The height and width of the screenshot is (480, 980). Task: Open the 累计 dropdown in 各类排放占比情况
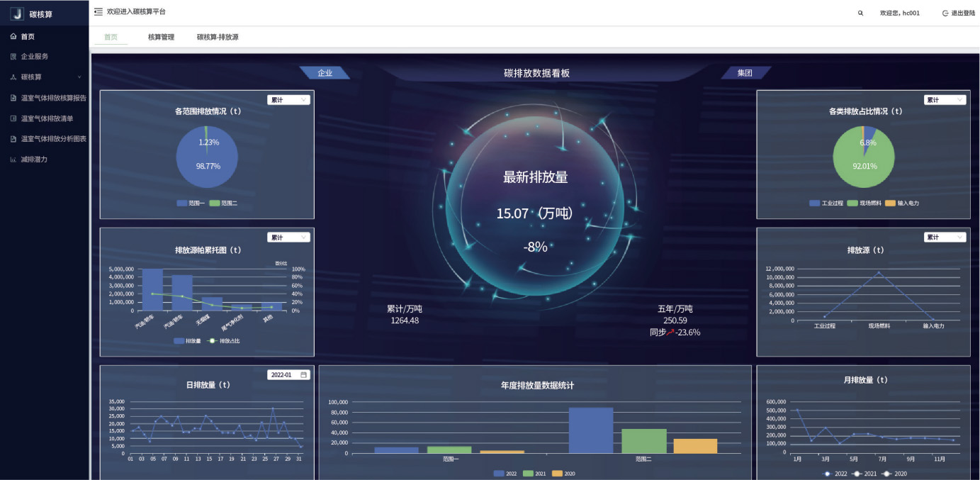(945, 100)
